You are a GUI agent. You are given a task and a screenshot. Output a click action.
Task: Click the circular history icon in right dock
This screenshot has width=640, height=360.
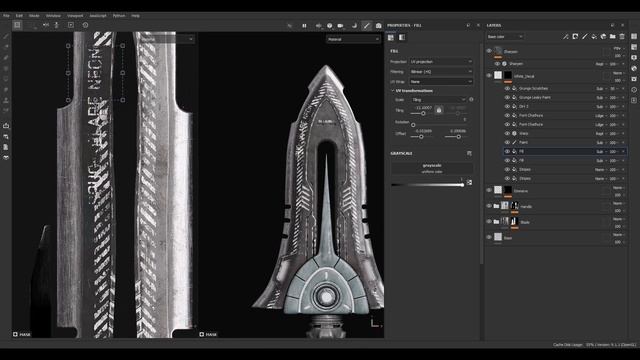[x=634, y=89]
